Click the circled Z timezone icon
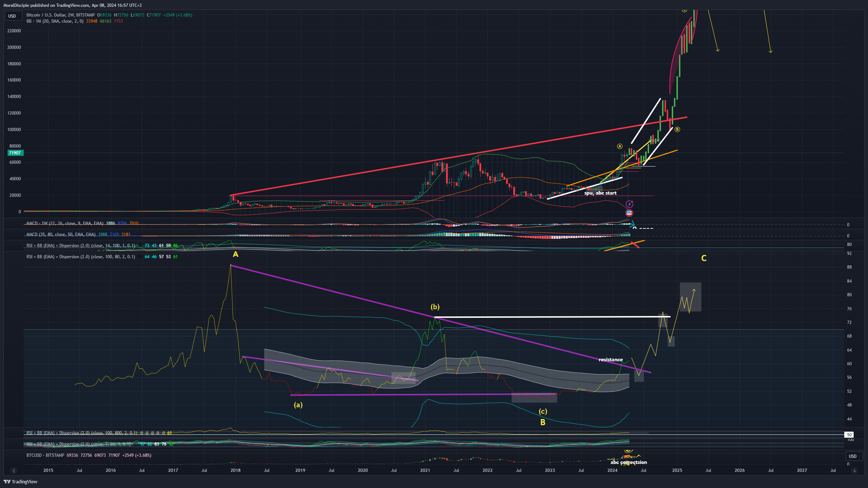868x488 pixels. (14, 470)
